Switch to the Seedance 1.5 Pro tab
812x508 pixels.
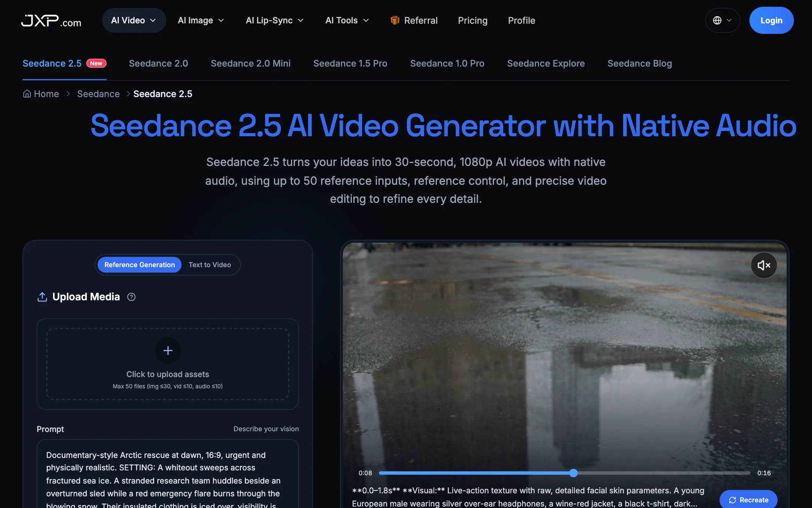pos(350,63)
